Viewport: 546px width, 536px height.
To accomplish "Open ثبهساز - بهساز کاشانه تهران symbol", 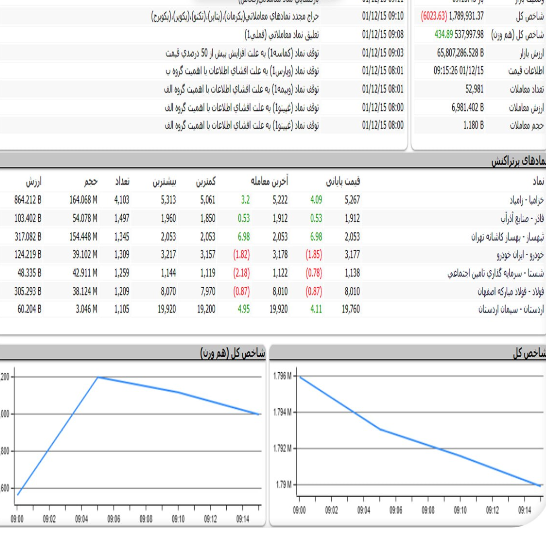I will point(508,237).
